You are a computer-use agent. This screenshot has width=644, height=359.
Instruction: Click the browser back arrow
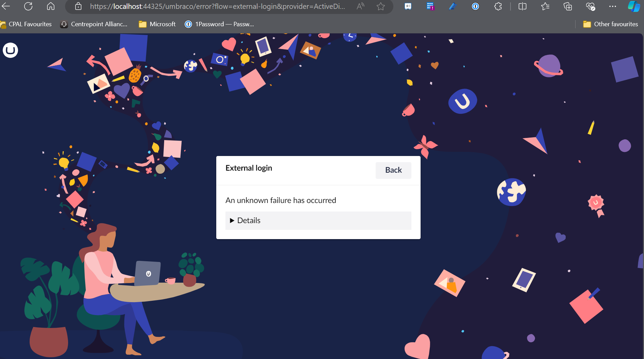[6, 6]
